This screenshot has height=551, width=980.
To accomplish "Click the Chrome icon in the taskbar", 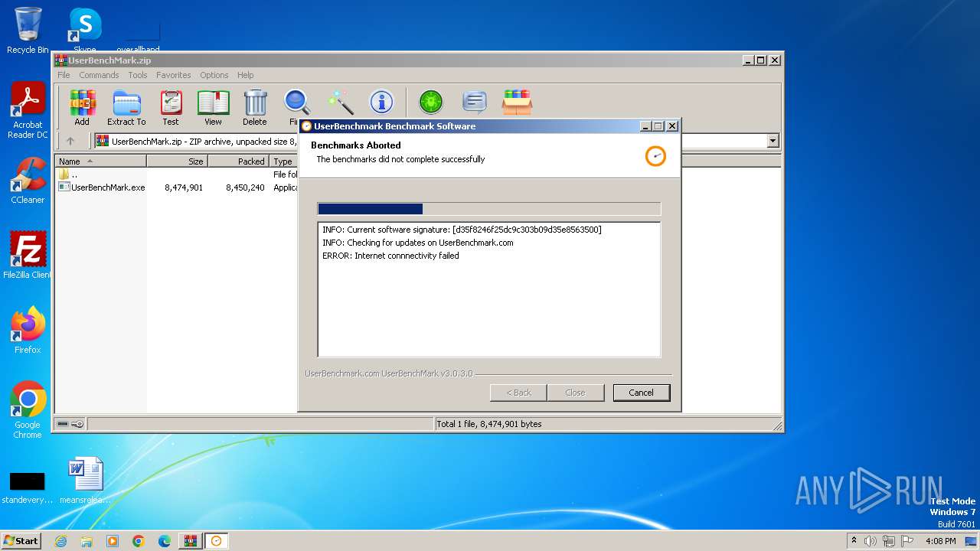I will (139, 541).
